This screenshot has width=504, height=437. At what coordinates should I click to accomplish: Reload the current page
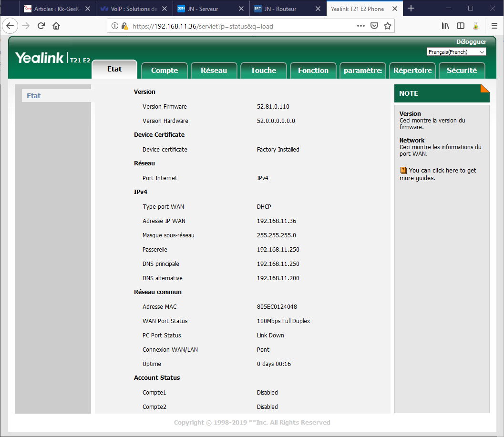click(x=41, y=26)
